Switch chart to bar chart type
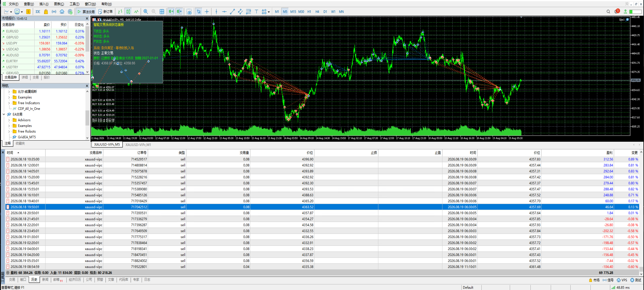 click(120, 12)
